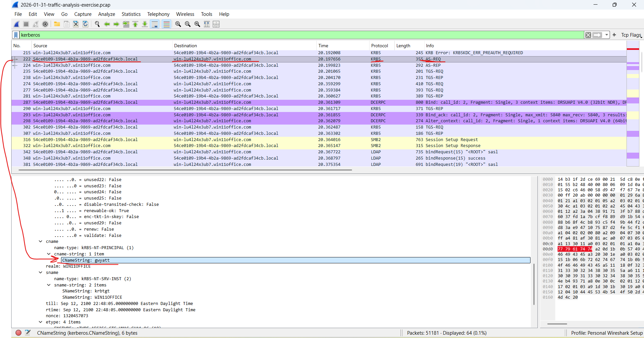
Task: Sort packets by the No. column
Action: [x=21, y=46]
